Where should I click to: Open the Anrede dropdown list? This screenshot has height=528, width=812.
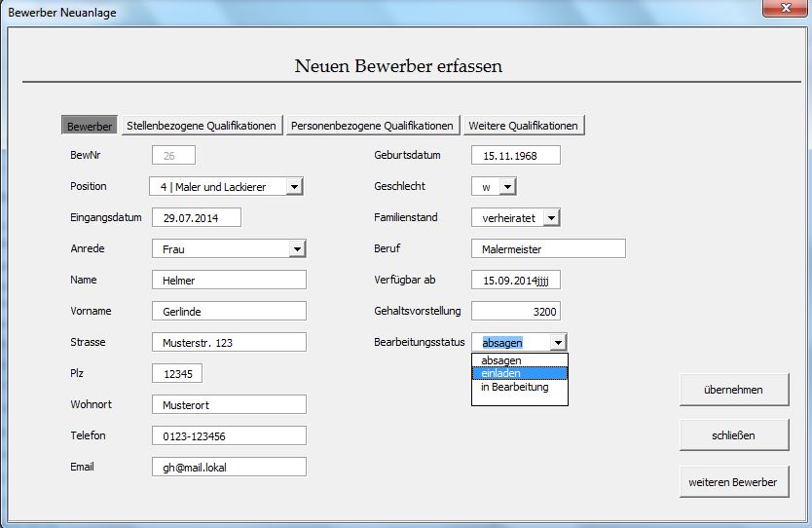[297, 249]
